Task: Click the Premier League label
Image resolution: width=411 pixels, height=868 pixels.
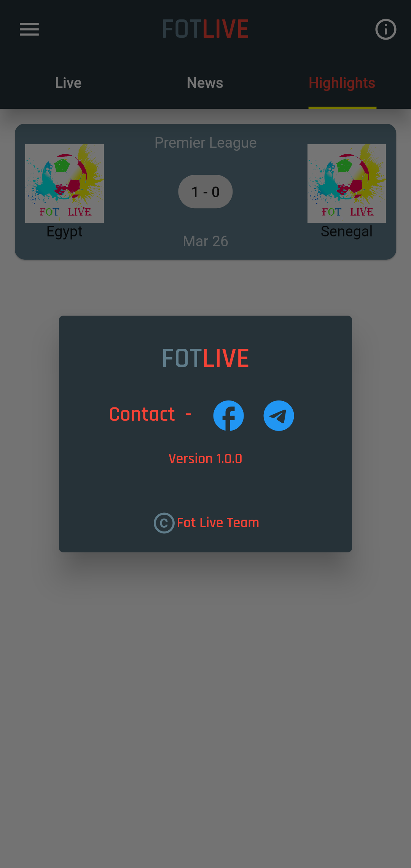Action: 205,143
